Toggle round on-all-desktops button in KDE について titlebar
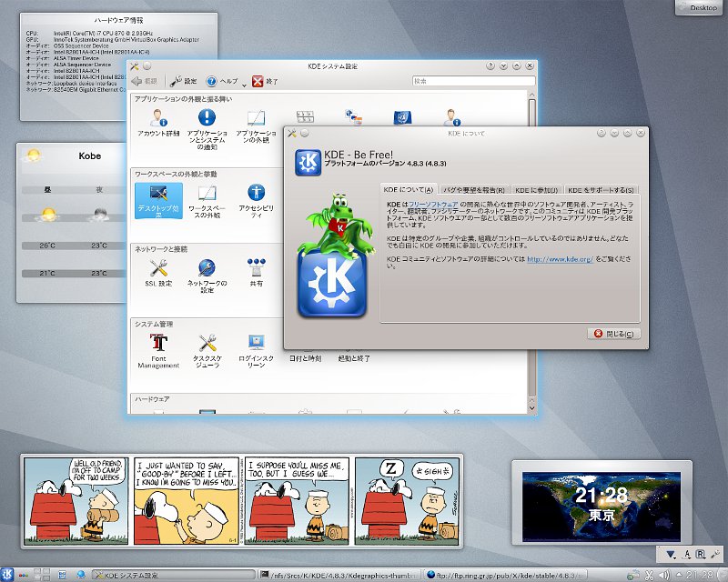Viewport: 728px width, 582px height. pyautogui.click(x=304, y=133)
